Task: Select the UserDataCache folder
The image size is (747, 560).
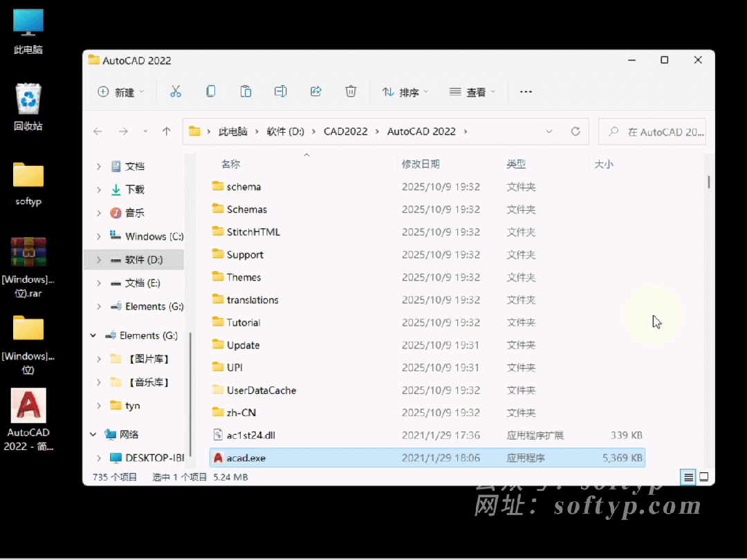Action: tap(427, 390)
